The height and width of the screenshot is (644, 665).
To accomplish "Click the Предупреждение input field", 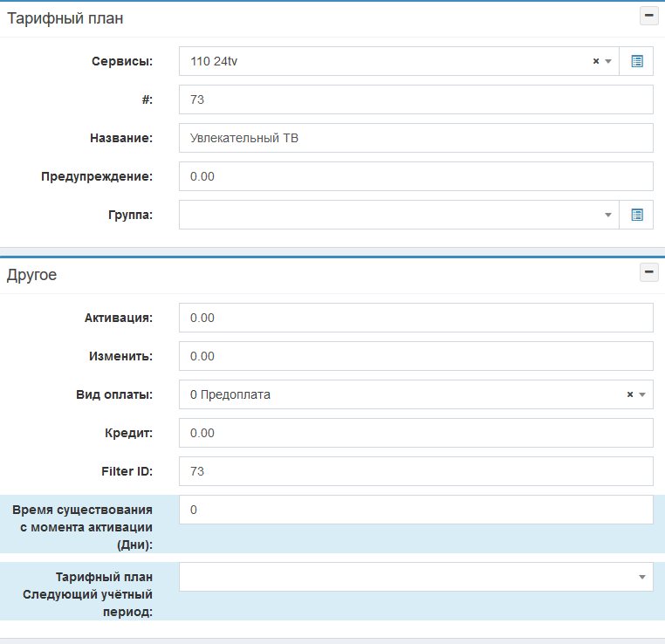I will point(415,176).
